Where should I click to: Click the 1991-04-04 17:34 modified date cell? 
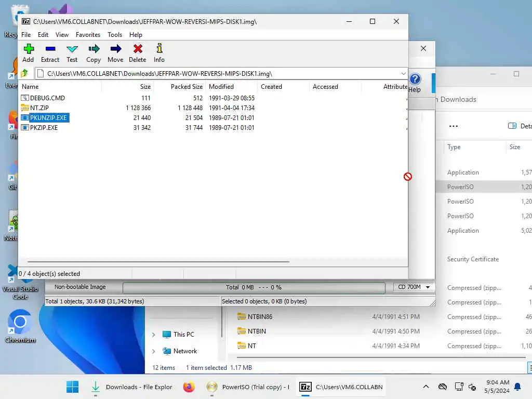[x=232, y=108]
